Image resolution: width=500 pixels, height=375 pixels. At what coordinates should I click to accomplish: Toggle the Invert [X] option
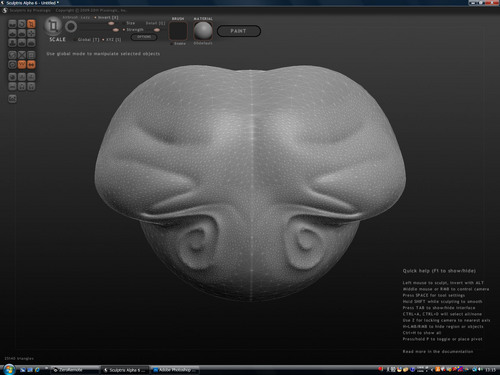pyautogui.click(x=107, y=17)
